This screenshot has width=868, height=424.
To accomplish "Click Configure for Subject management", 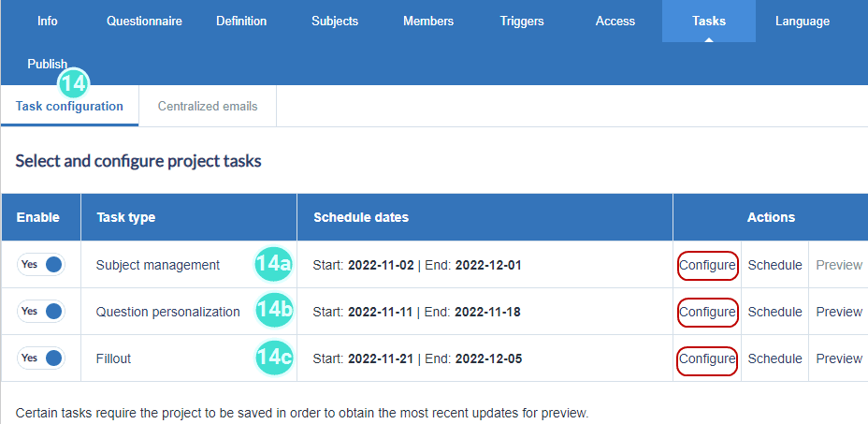I will (x=707, y=265).
